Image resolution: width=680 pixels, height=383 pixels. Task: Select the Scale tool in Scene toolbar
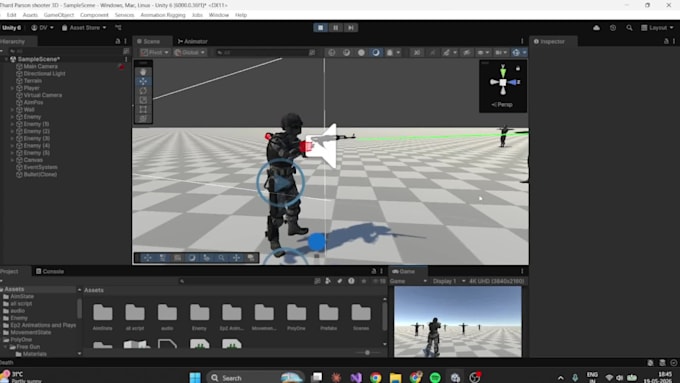click(x=143, y=100)
